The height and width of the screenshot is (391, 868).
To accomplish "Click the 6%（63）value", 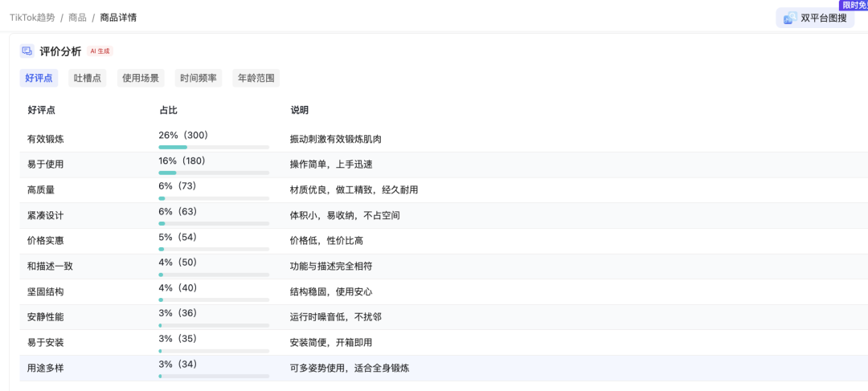I will [178, 211].
